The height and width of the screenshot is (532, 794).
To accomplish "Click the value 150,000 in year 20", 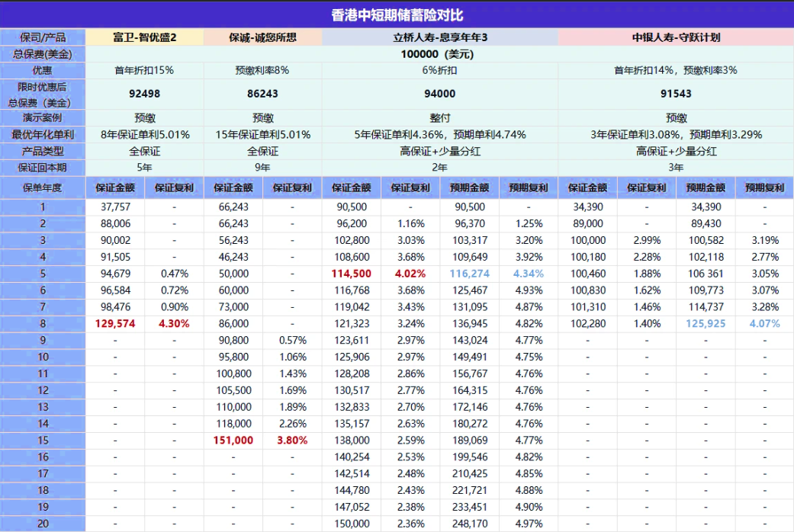I will [352, 524].
